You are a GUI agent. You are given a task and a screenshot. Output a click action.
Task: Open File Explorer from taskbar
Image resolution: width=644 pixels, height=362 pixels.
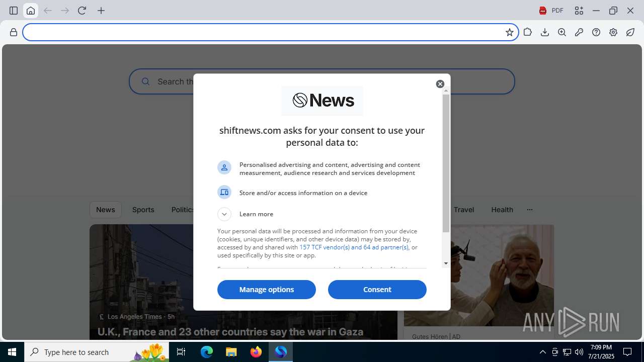(x=231, y=352)
